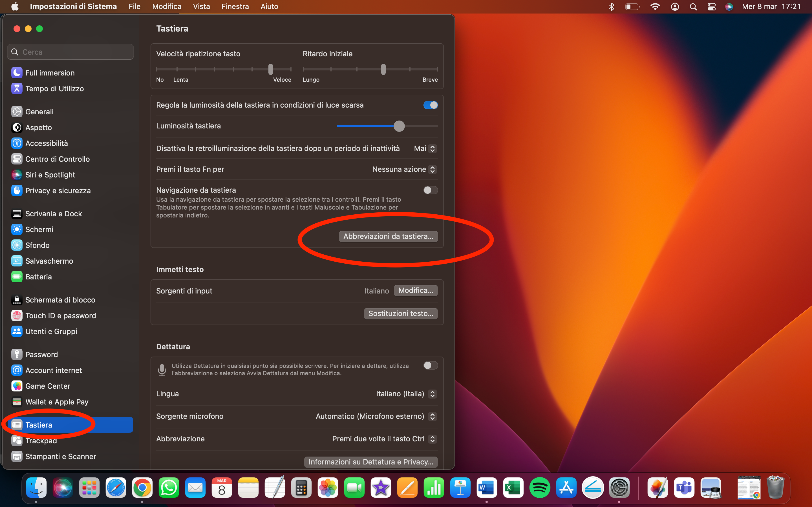Open Accessibilità in the sidebar
This screenshot has width=812, height=507.
[46, 143]
